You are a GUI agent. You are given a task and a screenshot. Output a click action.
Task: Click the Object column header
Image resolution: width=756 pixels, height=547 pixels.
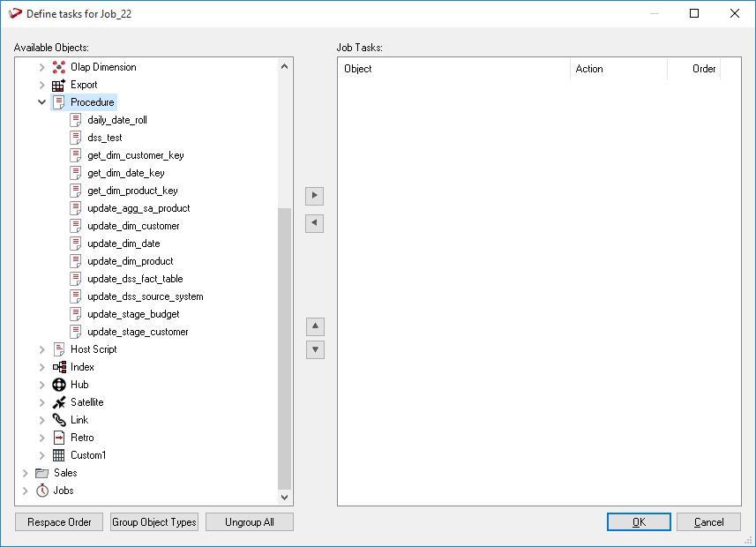click(x=454, y=69)
